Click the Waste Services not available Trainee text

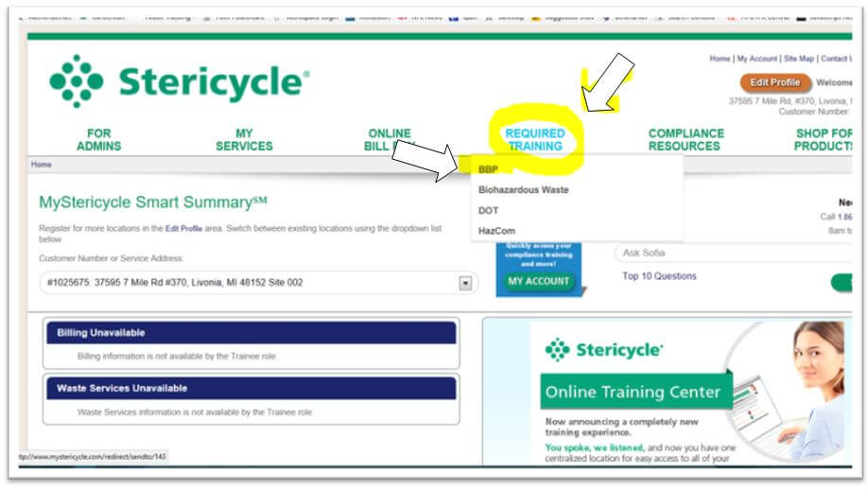click(x=195, y=412)
